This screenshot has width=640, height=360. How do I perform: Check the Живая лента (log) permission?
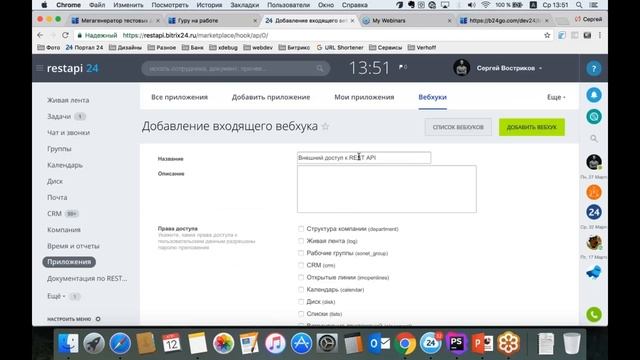click(x=301, y=241)
